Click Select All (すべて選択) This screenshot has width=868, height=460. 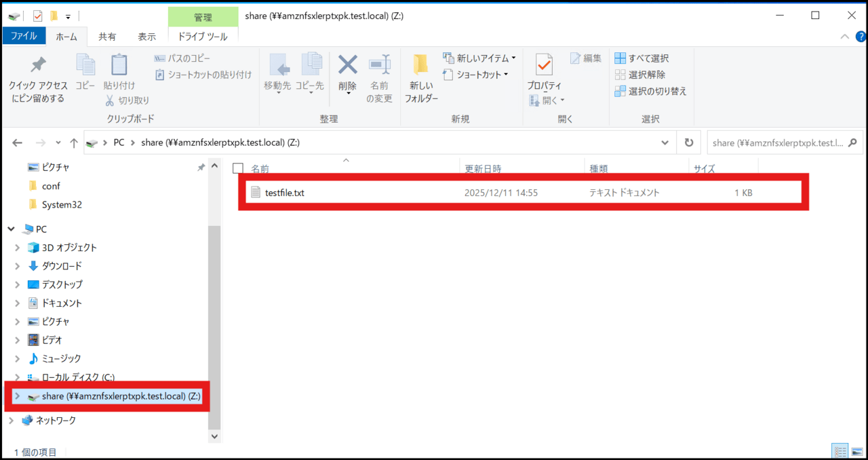[x=642, y=58]
